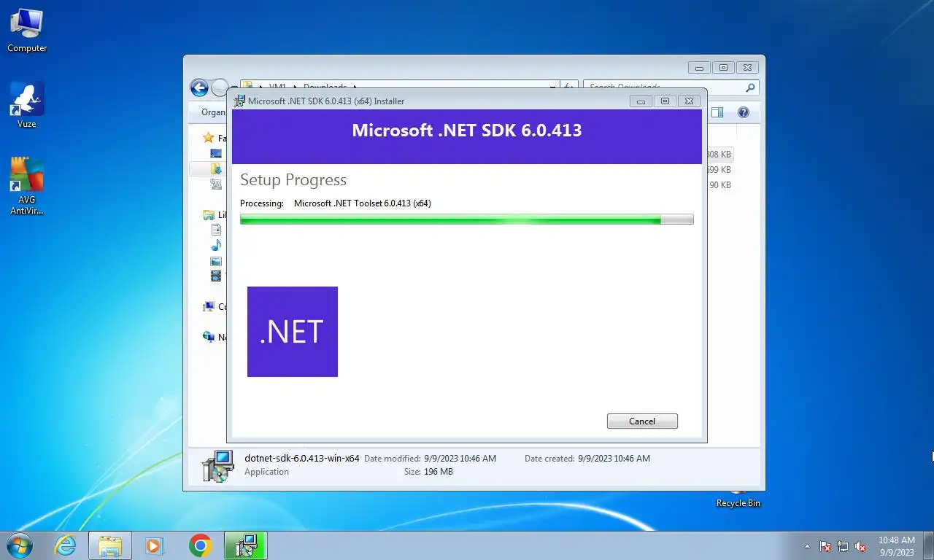Select the Libraries icon in Explorer sidebar
Viewport: 934px width, 560px height.
click(x=209, y=215)
